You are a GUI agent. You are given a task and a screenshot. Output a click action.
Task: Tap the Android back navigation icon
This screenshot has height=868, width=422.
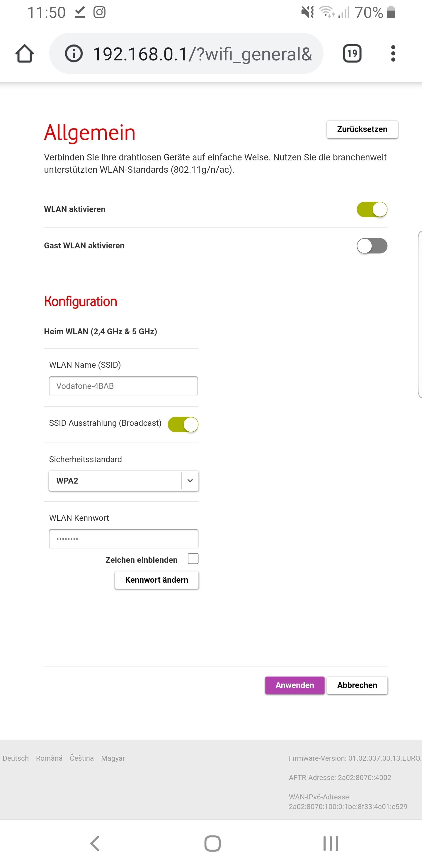[x=95, y=843]
